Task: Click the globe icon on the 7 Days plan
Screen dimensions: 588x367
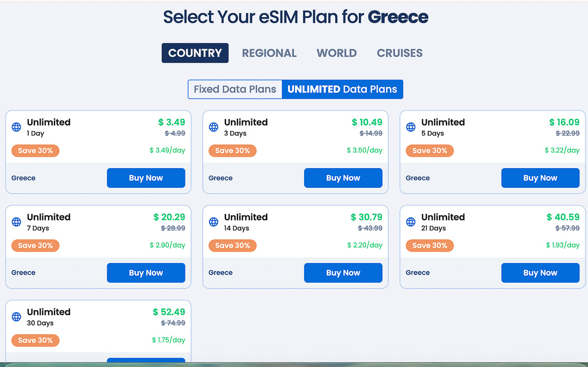Action: coord(16,222)
